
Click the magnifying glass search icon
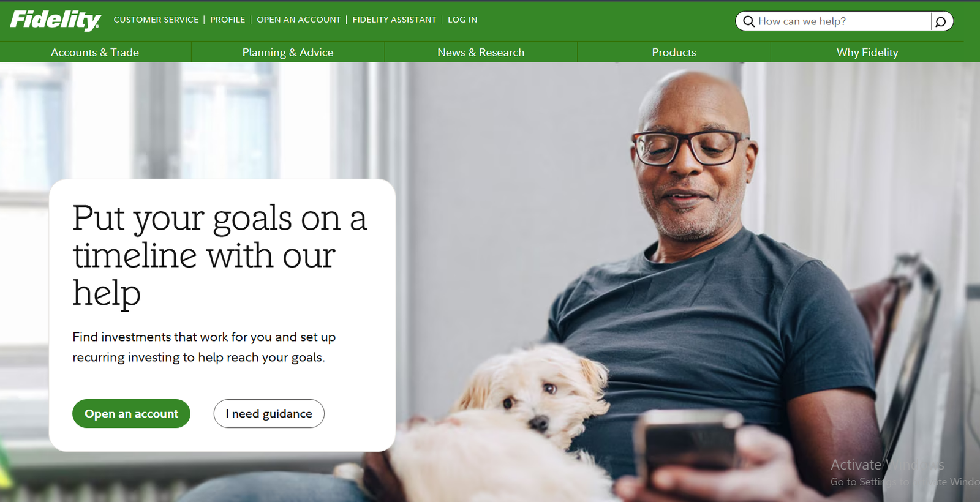[x=748, y=21]
